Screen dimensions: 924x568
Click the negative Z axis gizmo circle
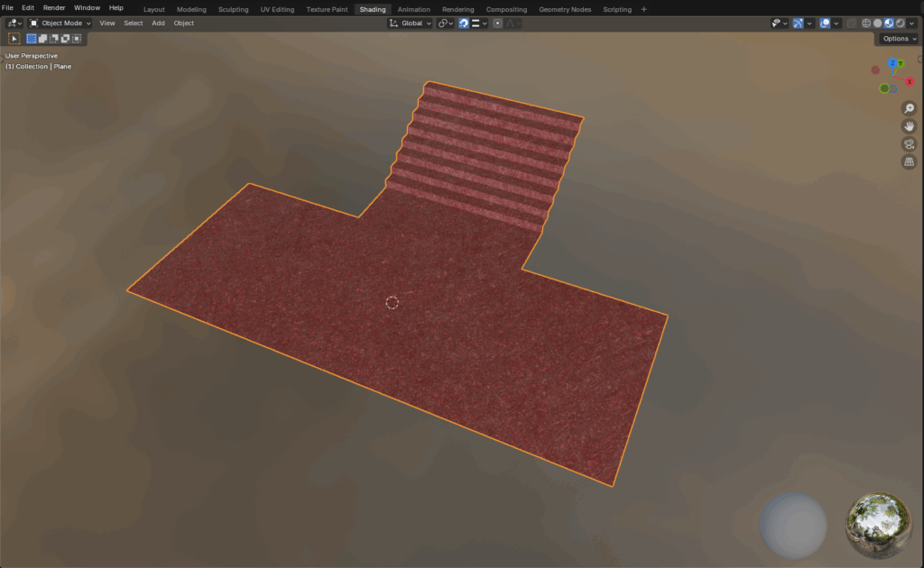(x=893, y=89)
